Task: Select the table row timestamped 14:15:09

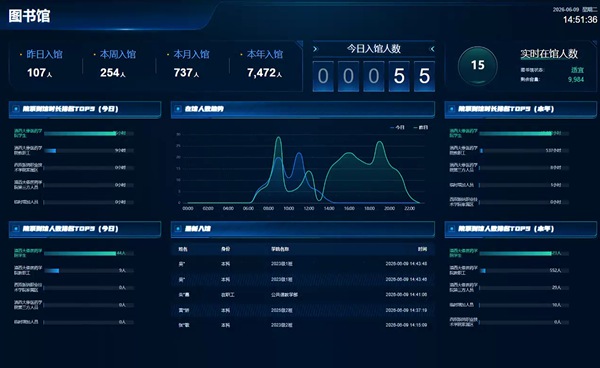Action: [303, 325]
